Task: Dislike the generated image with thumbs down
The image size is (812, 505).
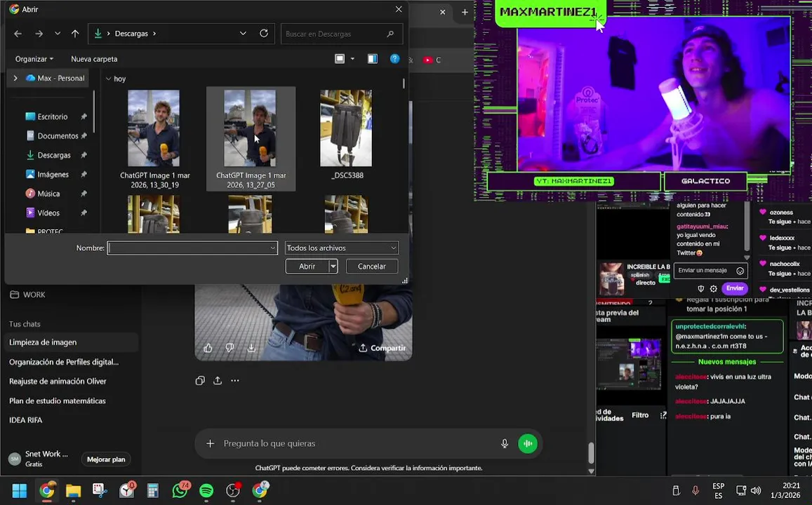Action: tap(229, 348)
